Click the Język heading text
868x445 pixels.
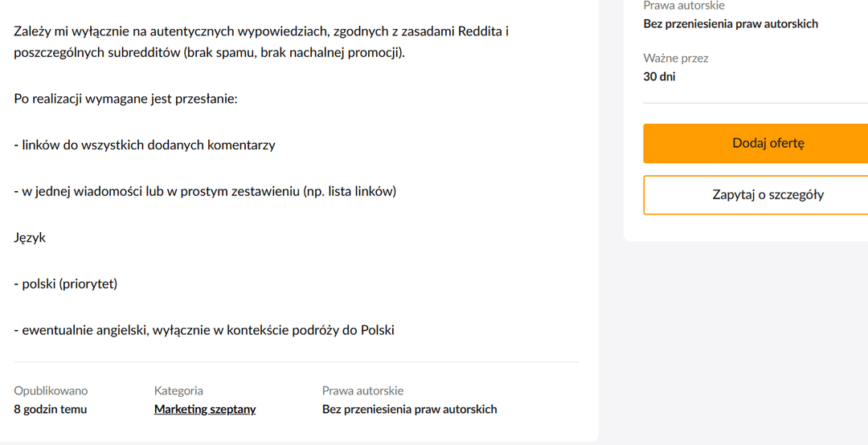coord(30,238)
